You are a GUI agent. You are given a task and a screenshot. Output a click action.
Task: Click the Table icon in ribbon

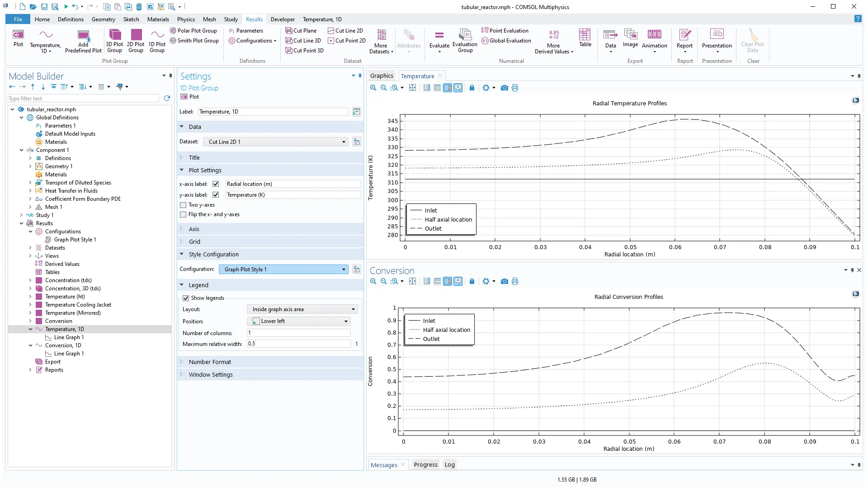pyautogui.click(x=585, y=35)
